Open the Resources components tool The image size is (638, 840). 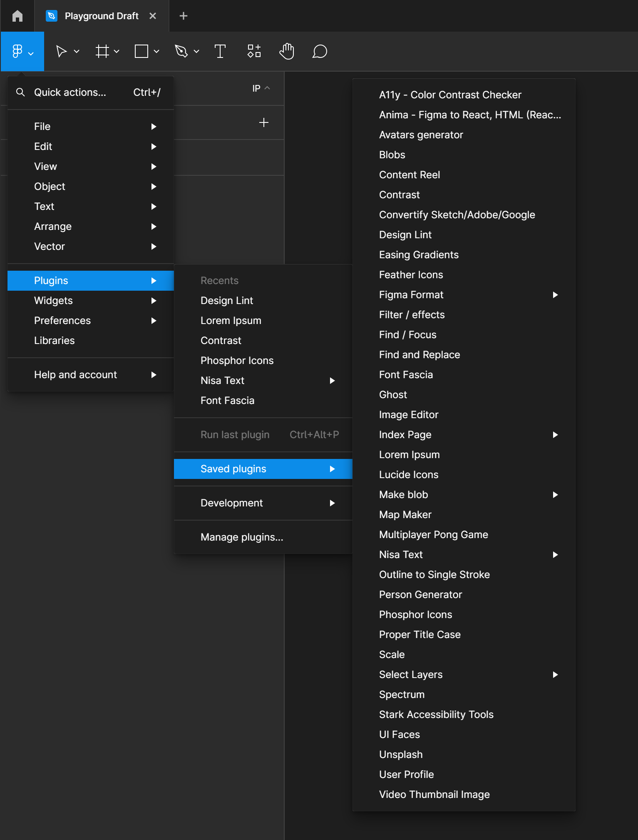[254, 52]
